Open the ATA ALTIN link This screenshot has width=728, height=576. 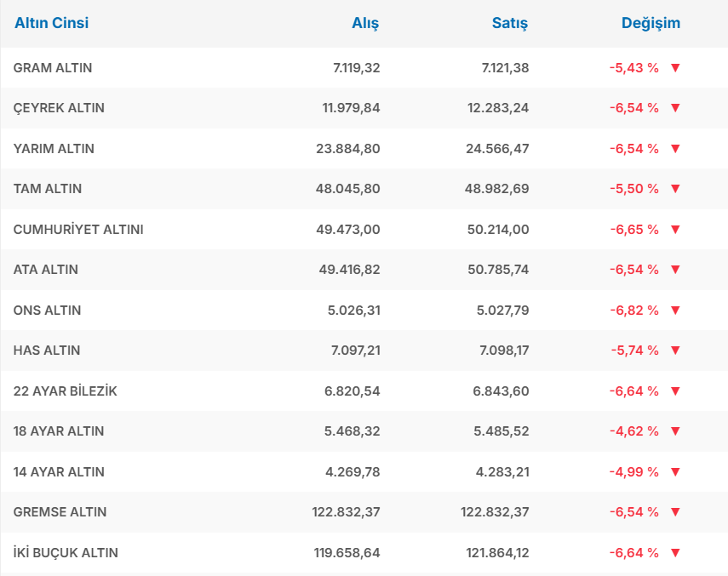[x=46, y=270]
